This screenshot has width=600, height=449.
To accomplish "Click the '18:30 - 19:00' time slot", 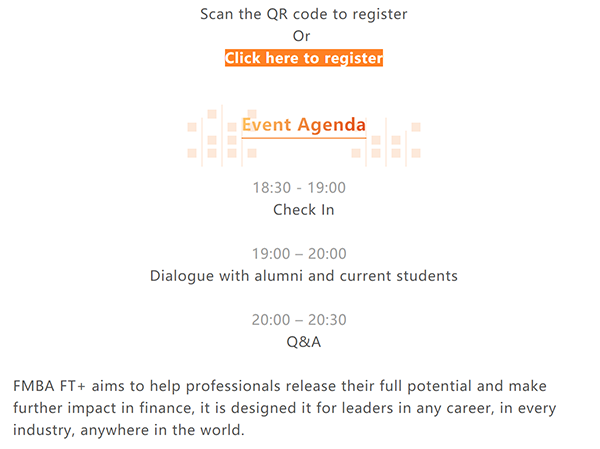I will click(x=299, y=187).
